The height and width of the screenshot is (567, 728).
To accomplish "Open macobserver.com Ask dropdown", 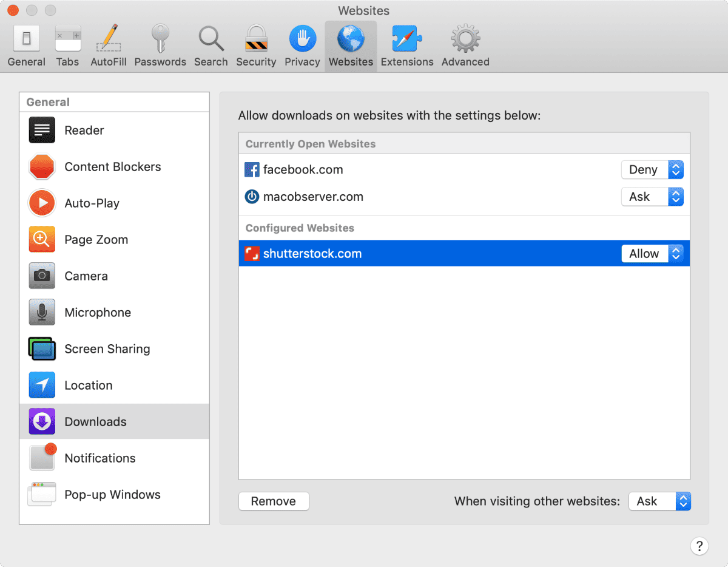I will pyautogui.click(x=652, y=197).
